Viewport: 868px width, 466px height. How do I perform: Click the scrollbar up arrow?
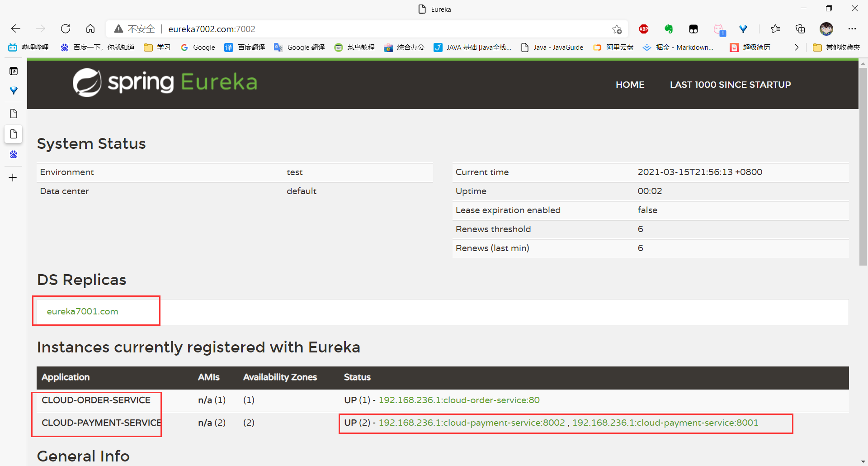click(863, 63)
